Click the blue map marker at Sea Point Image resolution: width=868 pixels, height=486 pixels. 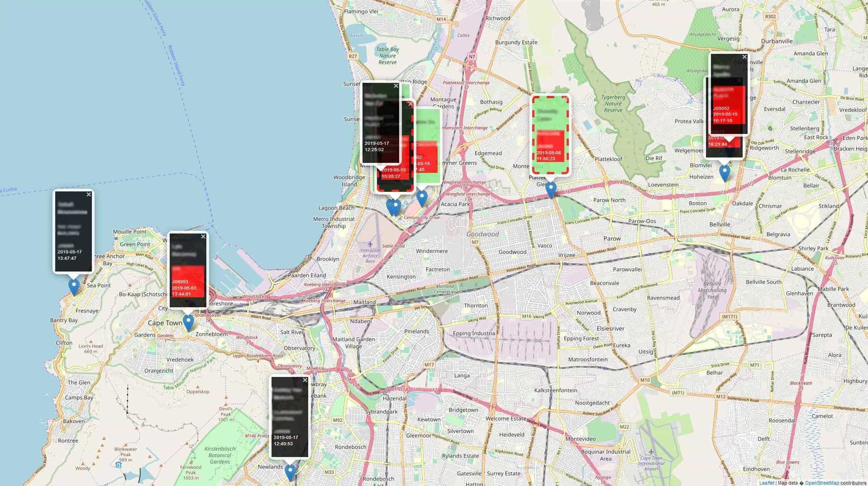coord(74,286)
